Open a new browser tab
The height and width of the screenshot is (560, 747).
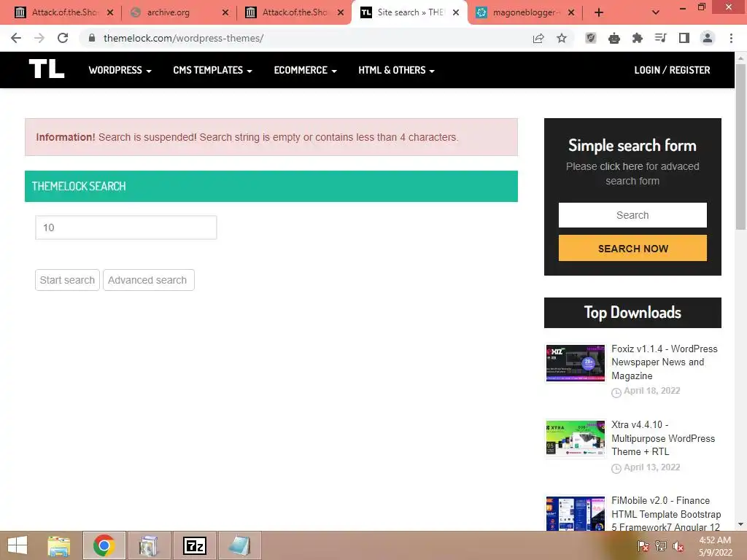click(599, 13)
